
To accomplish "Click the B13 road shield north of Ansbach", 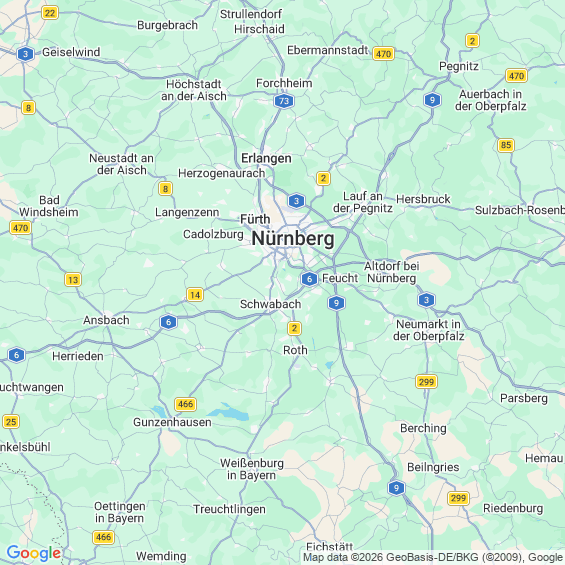I will 73,280.
